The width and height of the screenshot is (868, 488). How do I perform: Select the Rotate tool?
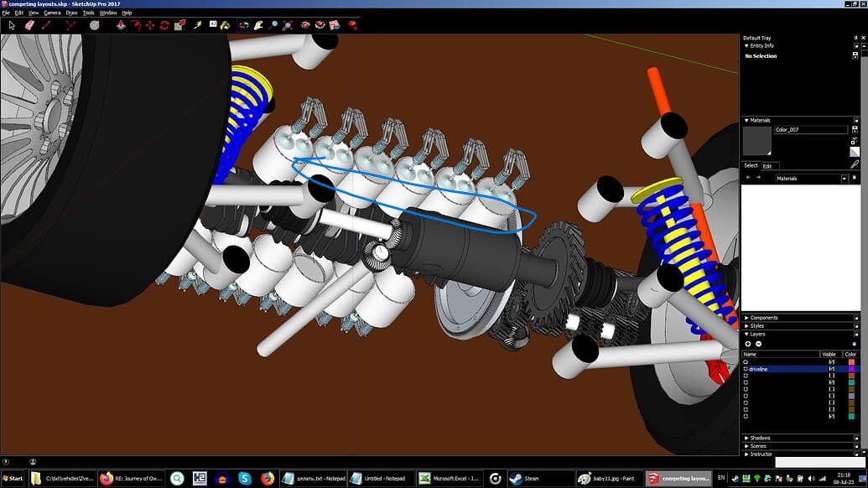click(x=164, y=25)
